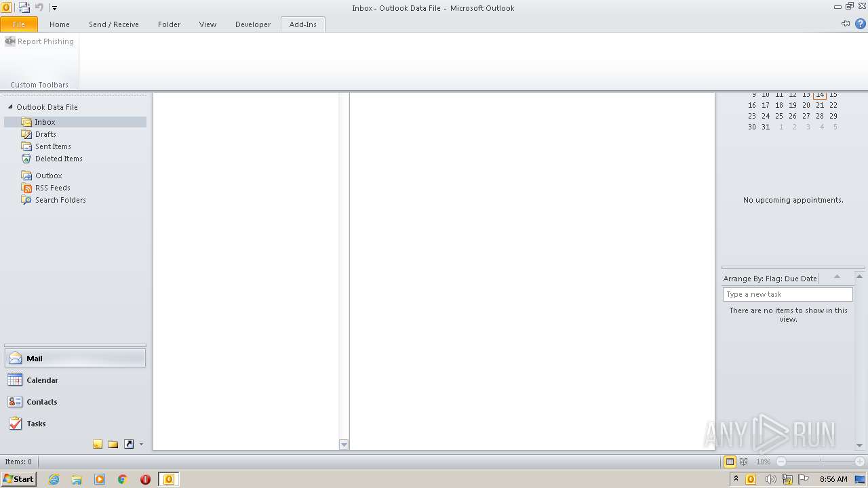The width and height of the screenshot is (868, 488).
Task: Click the network tray icon
Action: (x=787, y=479)
